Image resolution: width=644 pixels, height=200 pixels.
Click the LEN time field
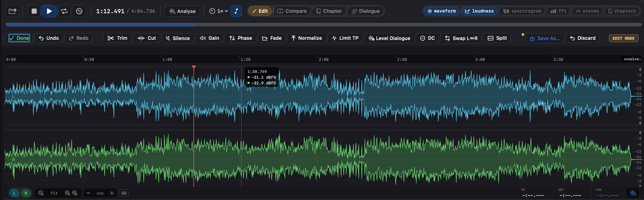pos(608,195)
